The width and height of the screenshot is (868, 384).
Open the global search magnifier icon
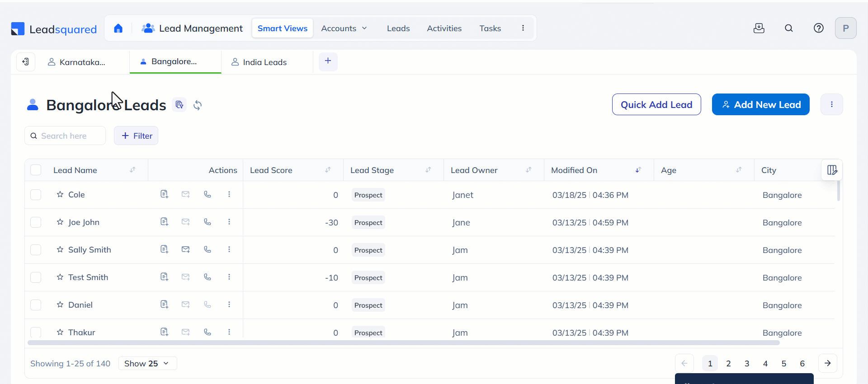[789, 28]
